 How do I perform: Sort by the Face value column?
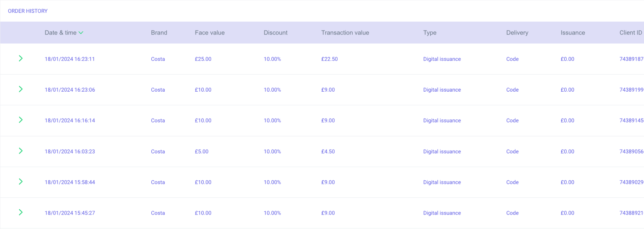pyautogui.click(x=210, y=33)
